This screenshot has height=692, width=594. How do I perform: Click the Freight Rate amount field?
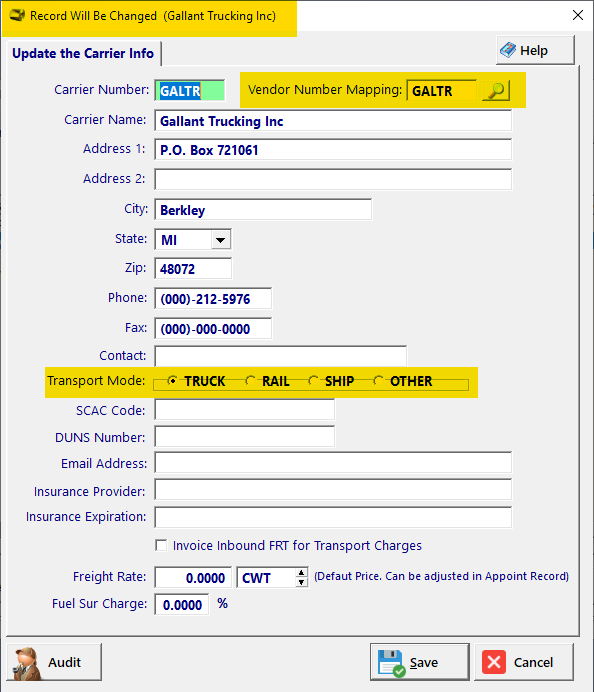(193, 577)
